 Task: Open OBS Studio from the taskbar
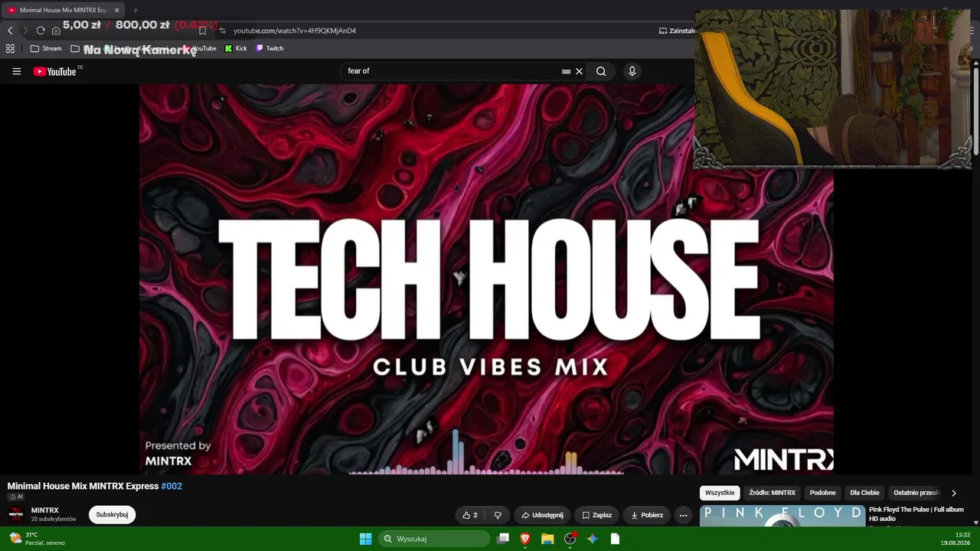570,539
